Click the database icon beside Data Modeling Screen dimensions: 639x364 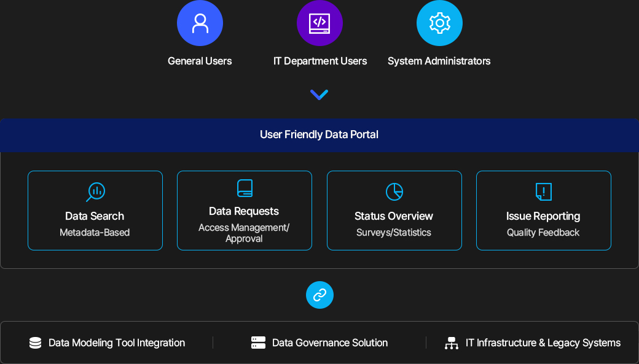(36, 343)
